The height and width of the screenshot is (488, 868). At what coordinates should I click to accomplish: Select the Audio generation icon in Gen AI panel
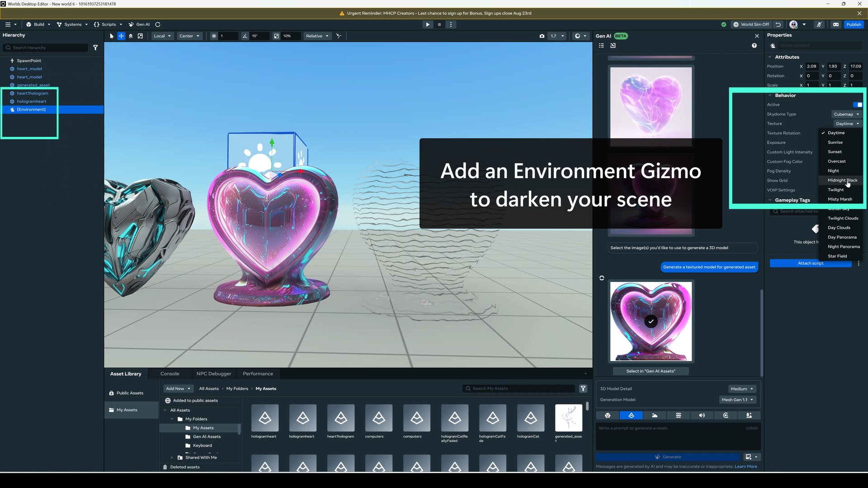point(702,415)
